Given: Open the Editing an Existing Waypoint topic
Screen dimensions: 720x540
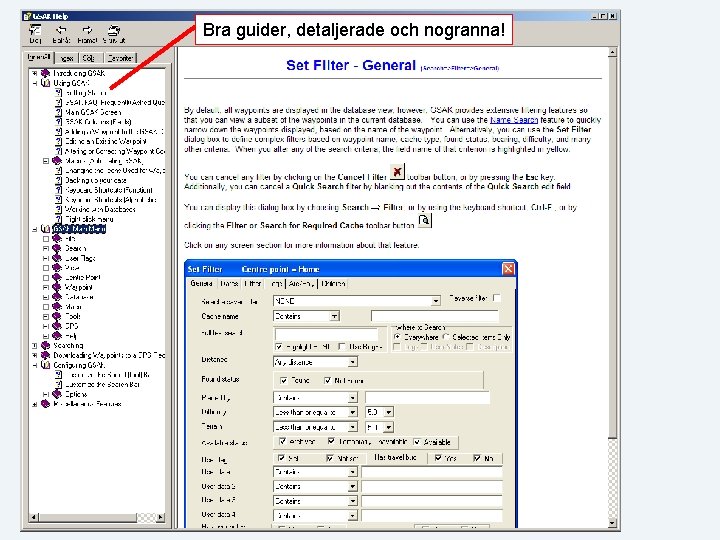Looking at the screenshot, I should 106,141.
